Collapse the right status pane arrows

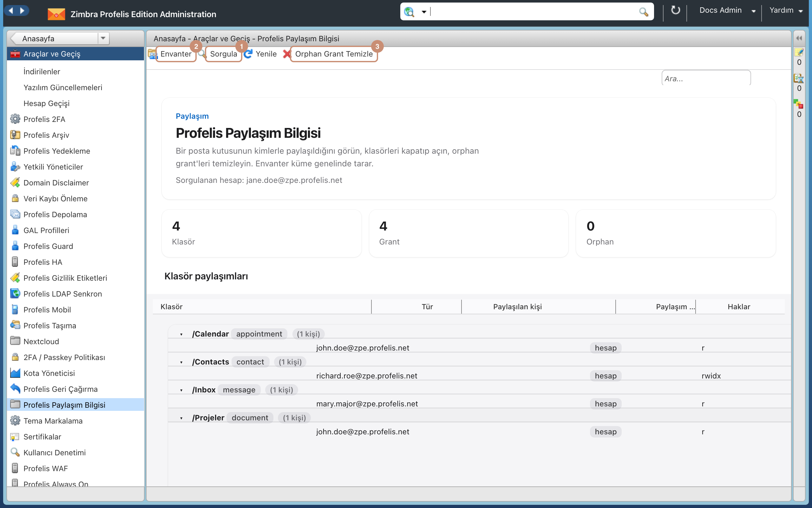coord(799,38)
